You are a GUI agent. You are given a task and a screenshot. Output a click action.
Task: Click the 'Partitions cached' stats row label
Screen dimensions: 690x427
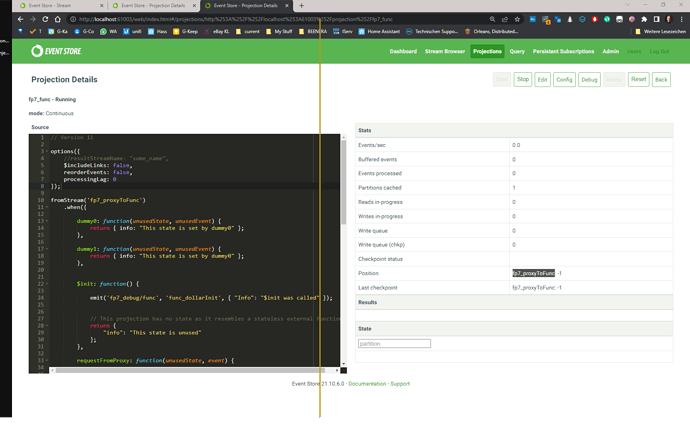coord(380,188)
